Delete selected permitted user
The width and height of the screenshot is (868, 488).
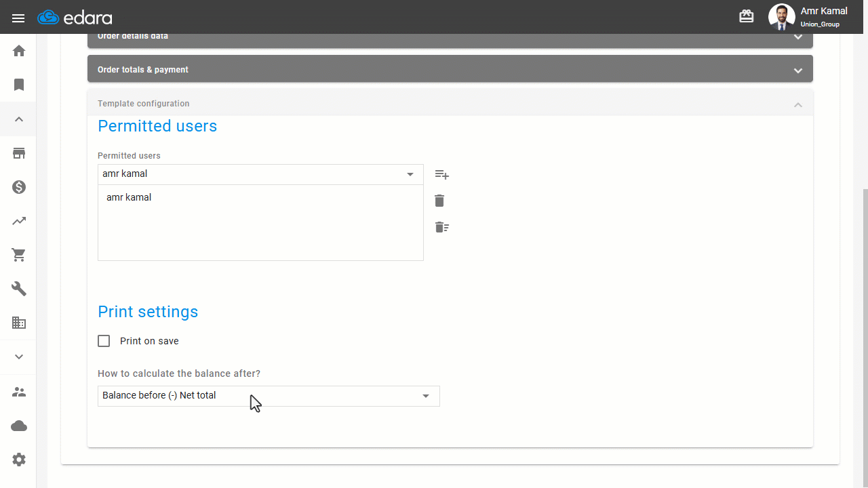click(x=439, y=201)
